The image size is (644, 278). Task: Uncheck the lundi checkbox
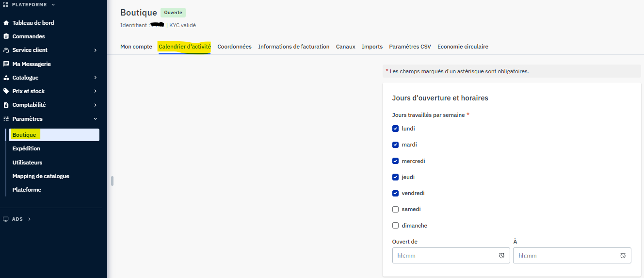pyautogui.click(x=395, y=129)
